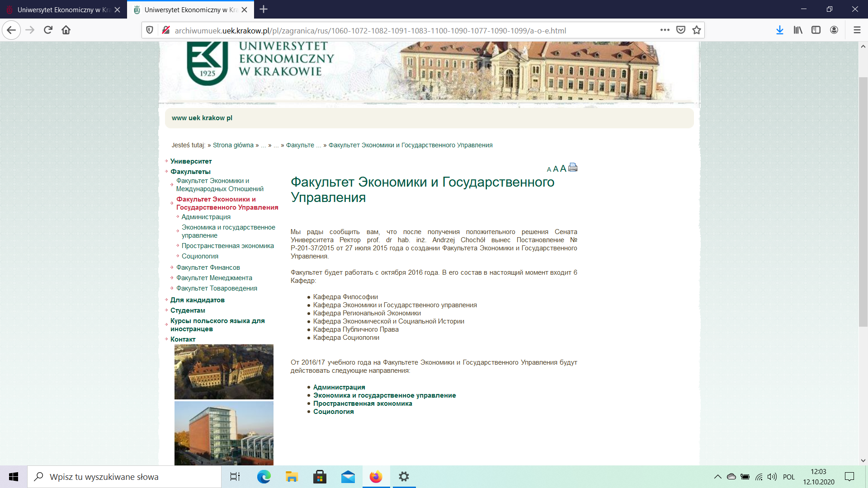Click the bold Социология link in the content list
The height and width of the screenshot is (488, 868).
pyautogui.click(x=333, y=412)
